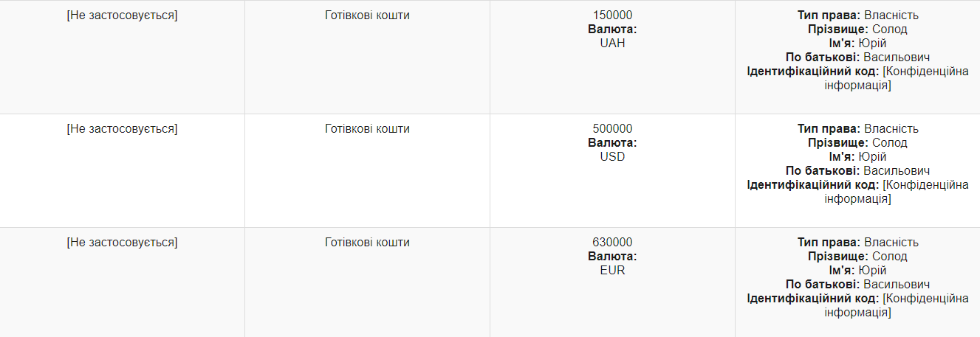
Task: Click 'Прізвище: Солод' in the USD row
Action: click(858, 142)
